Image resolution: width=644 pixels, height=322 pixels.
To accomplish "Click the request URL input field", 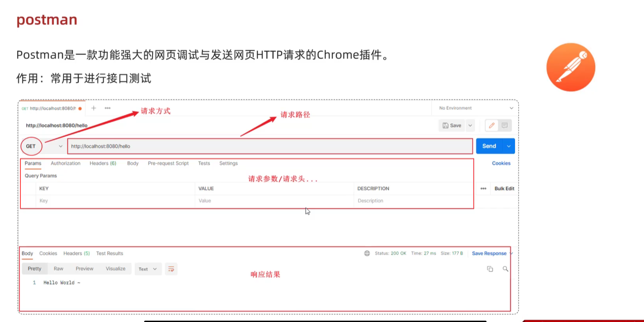I will click(x=270, y=146).
